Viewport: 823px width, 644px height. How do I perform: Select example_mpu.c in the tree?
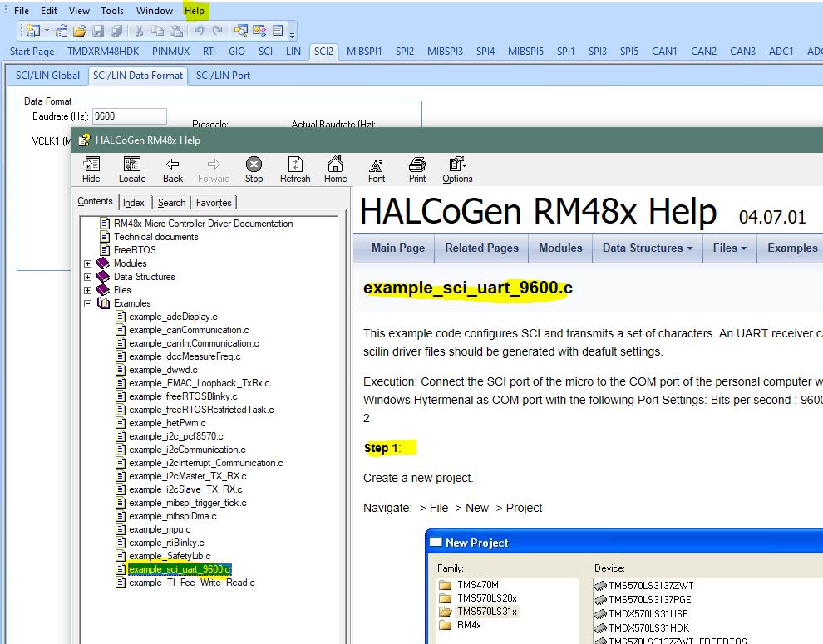click(x=160, y=529)
